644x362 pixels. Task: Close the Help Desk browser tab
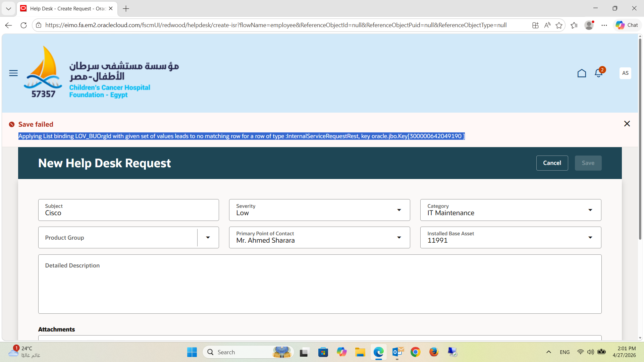coord(111,9)
